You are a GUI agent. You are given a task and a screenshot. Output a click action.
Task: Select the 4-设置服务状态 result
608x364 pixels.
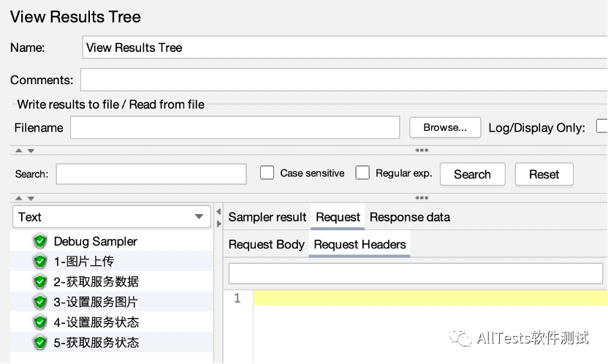click(x=112, y=322)
